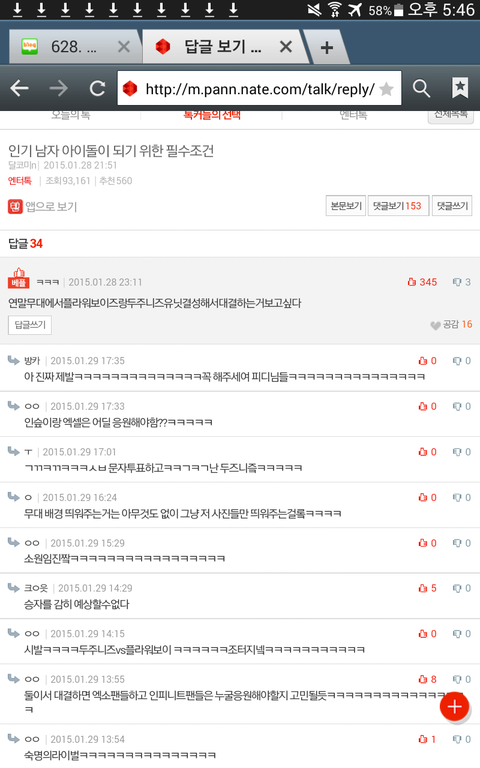Open search with magnifying glass icon

click(421, 88)
